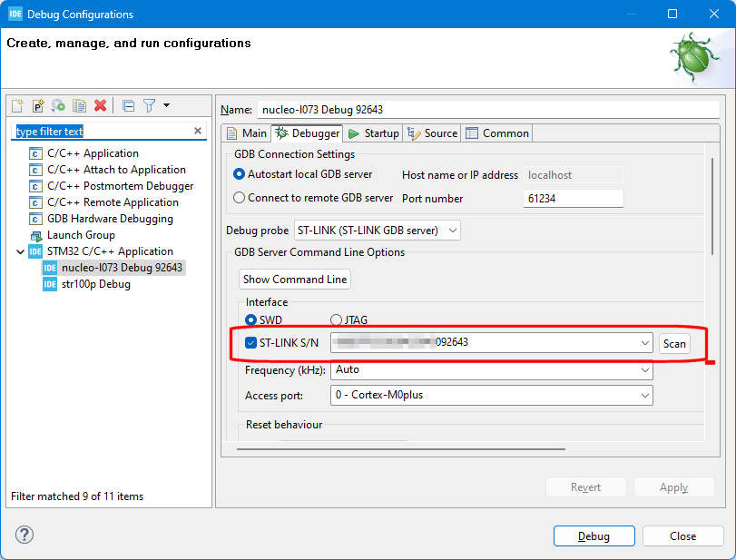Viewport: 736px width, 560px height.
Task: Click the New prototype configuration icon
Action: point(37,105)
